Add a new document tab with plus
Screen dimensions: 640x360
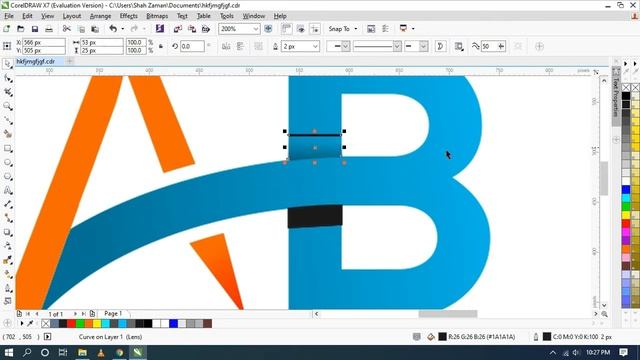pyautogui.click(x=70, y=61)
